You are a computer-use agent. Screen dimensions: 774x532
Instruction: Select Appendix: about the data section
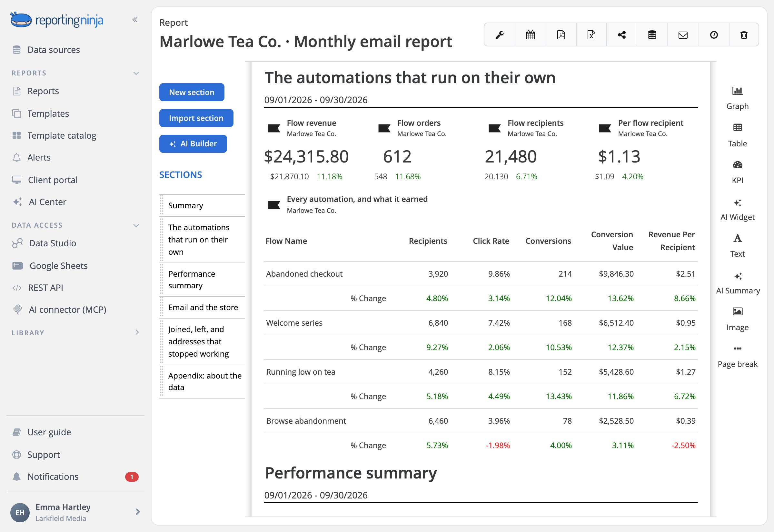click(x=202, y=381)
